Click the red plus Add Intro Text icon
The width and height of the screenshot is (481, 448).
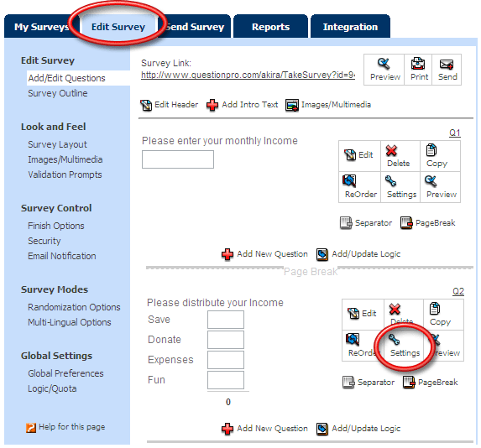click(212, 105)
